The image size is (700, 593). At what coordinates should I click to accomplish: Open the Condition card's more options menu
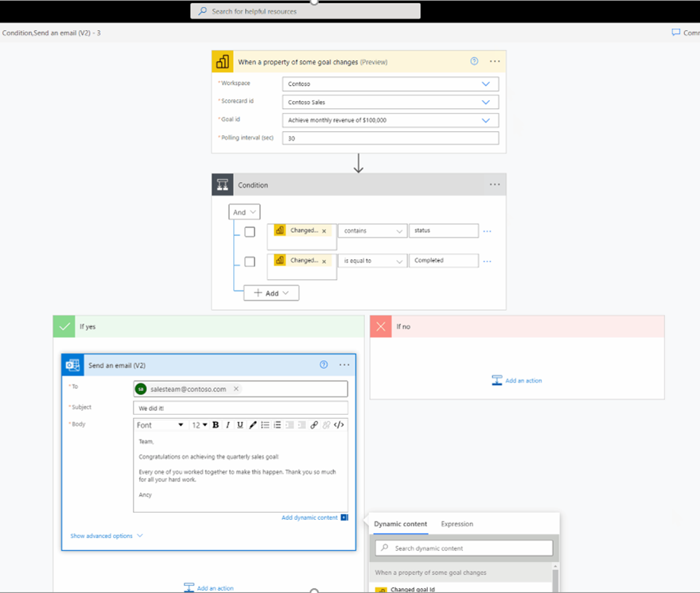tap(495, 184)
